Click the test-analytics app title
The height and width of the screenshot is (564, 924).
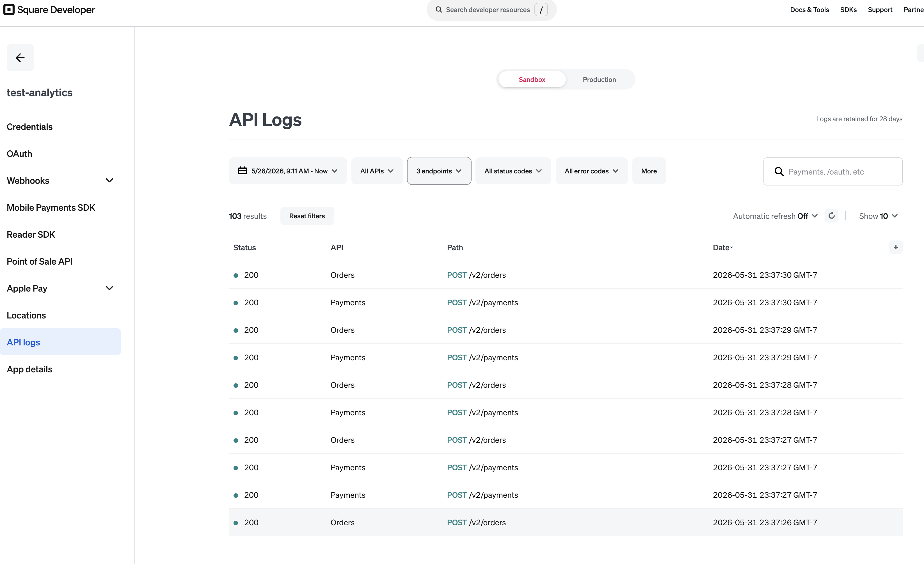[39, 93]
